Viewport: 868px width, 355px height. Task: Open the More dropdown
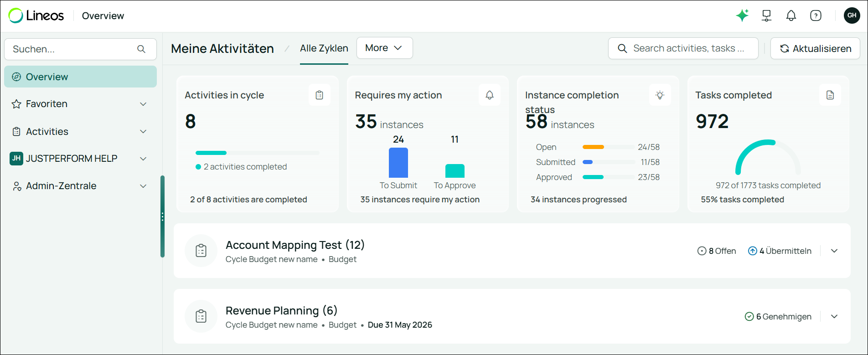(384, 48)
